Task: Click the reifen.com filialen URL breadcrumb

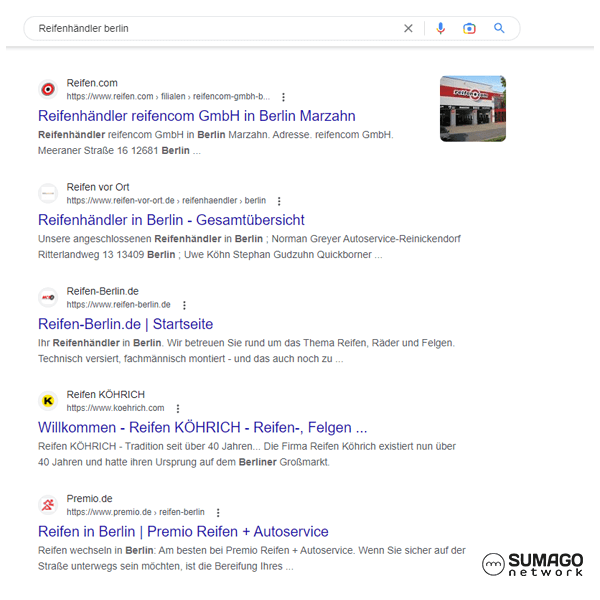Action: (x=168, y=96)
